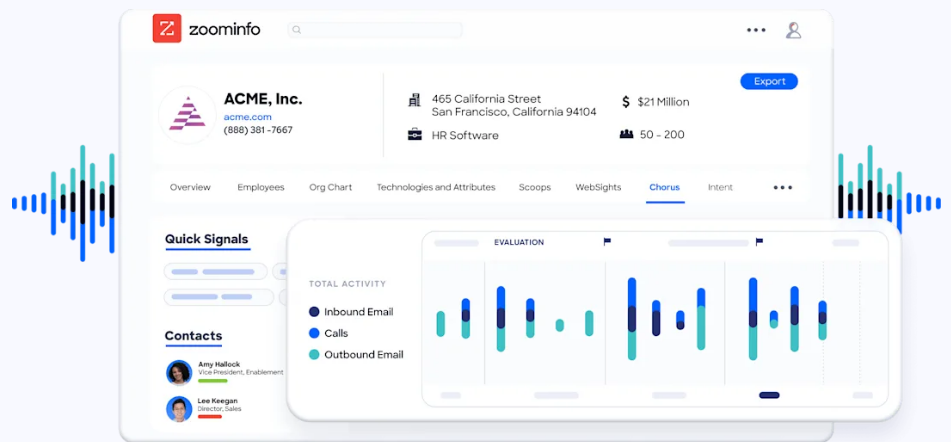This screenshot has width=951, height=442.
Task: Select the Chorus tab
Action: [x=665, y=187]
